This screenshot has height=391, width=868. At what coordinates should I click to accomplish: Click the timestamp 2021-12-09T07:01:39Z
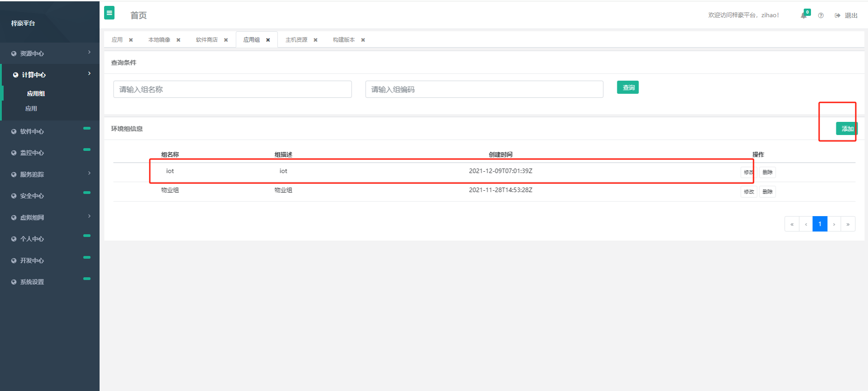[501, 171]
